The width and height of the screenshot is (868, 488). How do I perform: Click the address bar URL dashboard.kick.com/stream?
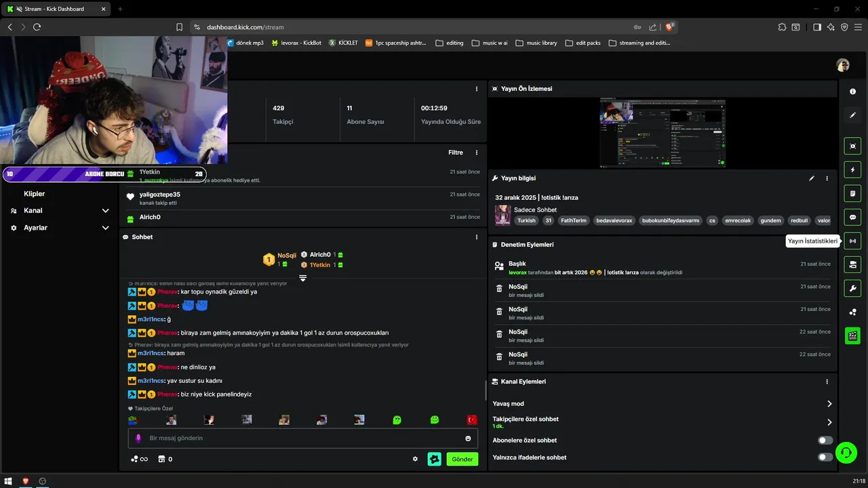click(x=245, y=27)
